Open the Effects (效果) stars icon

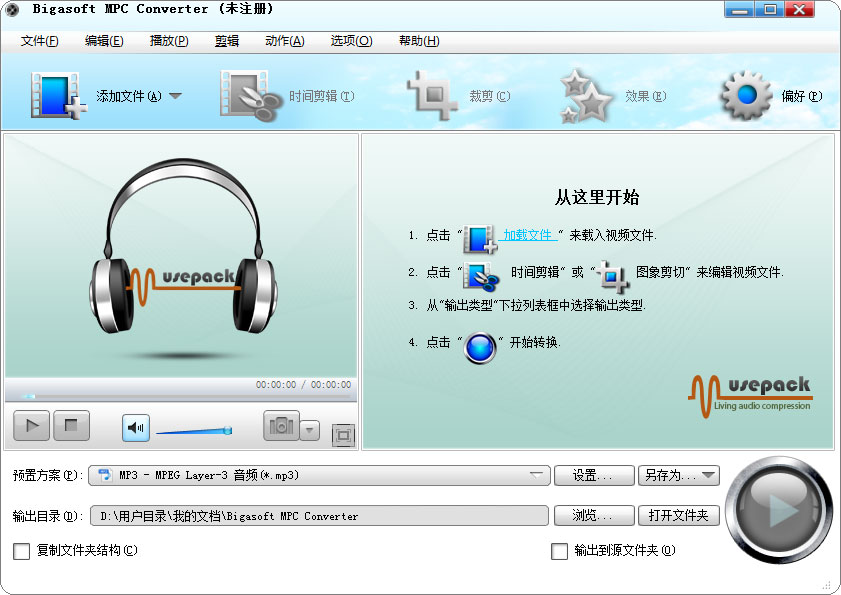pos(586,96)
